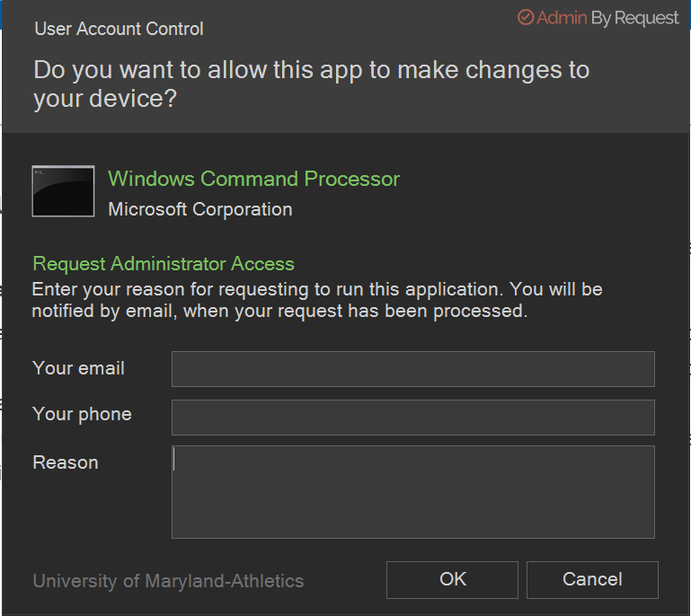Click the User Account Control title
Viewport: 691px width, 616px height.
(x=119, y=29)
